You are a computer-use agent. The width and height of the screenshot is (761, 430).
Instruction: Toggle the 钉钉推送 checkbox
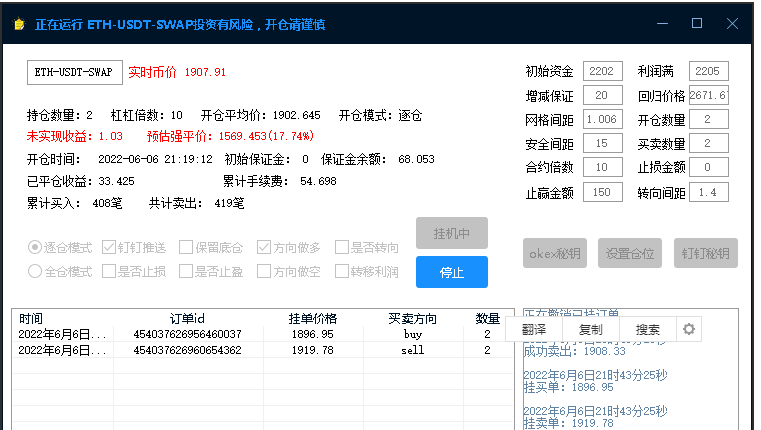[x=109, y=247]
